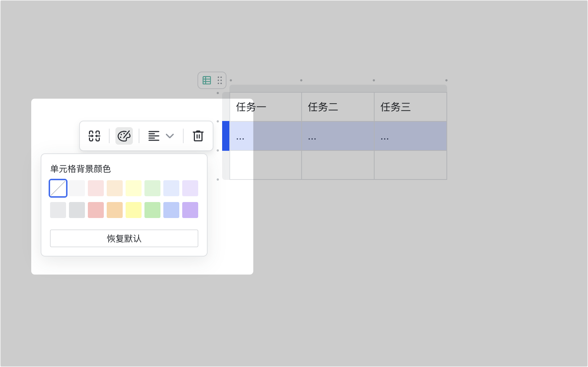The width and height of the screenshot is (588, 367).
Task: Select the no-fill color swatch
Action: coord(58,188)
